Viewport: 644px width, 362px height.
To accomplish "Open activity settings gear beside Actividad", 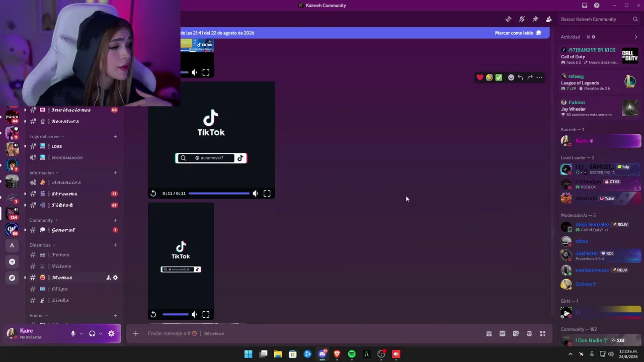I will click(x=594, y=37).
